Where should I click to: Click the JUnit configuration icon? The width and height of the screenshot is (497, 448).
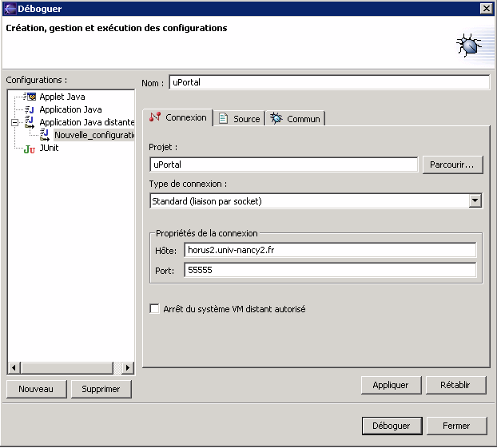[x=30, y=148]
